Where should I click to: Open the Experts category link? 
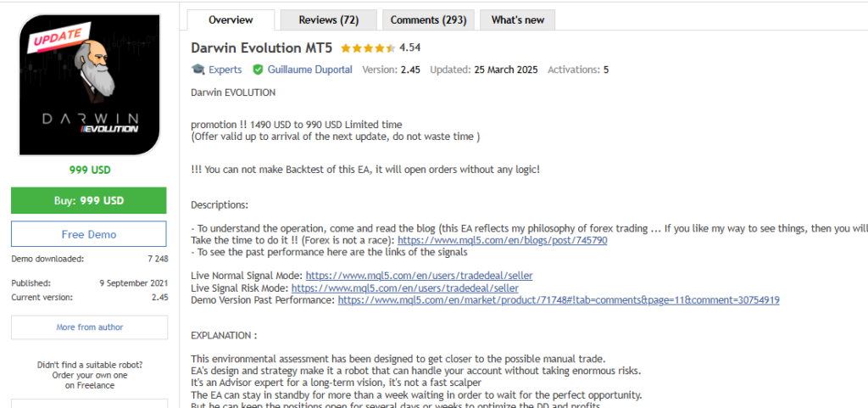pos(225,70)
